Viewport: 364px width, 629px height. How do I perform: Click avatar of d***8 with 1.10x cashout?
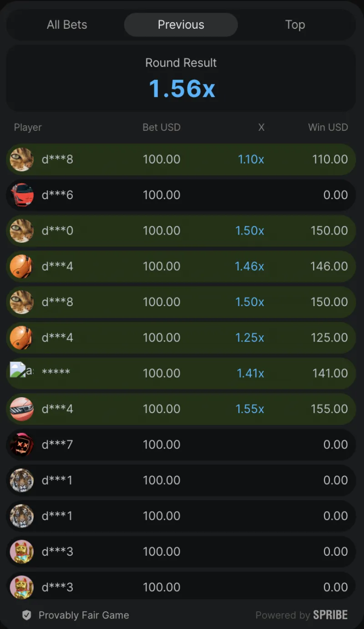tap(22, 159)
